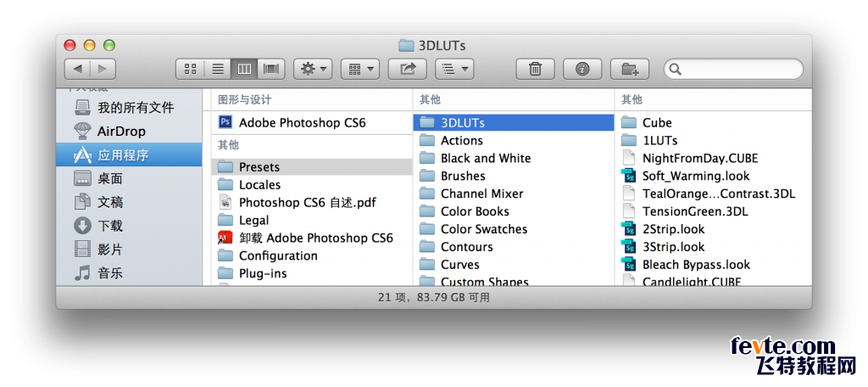
Task: Click the yellow minimize window button
Action: (90, 46)
